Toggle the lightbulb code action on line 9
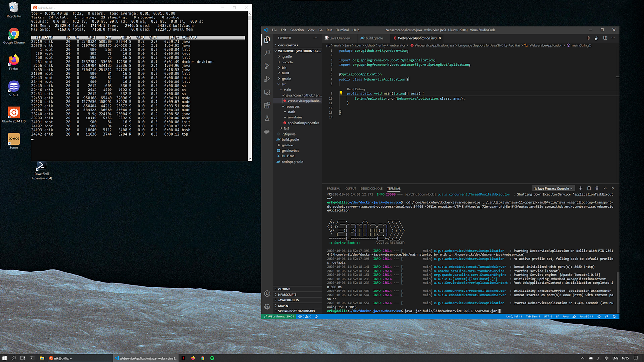The width and height of the screenshot is (644, 362). (341, 93)
